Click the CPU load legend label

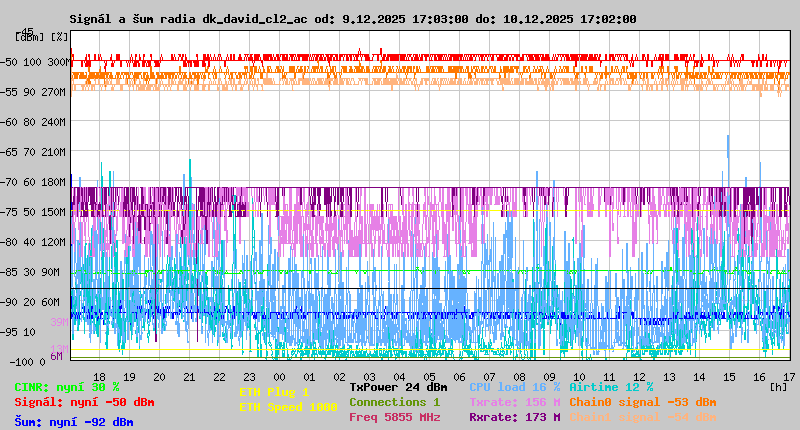516,387
